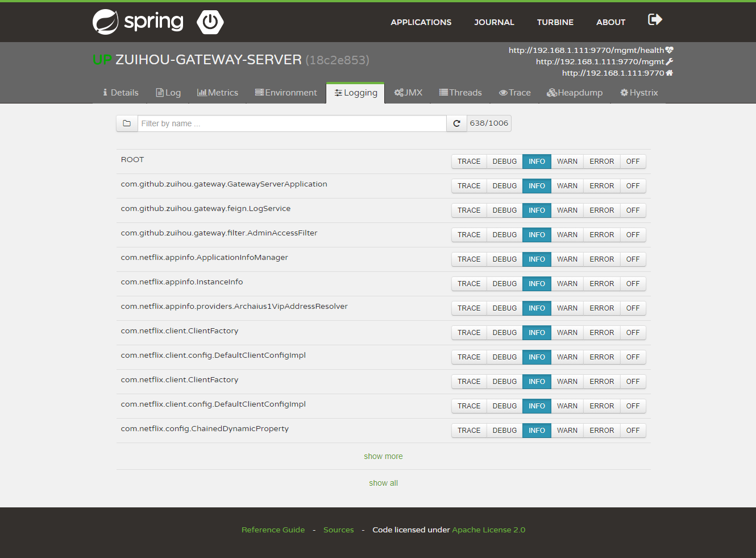
Task: Click the ZUIHOU-GATEWAY-SERVER application title
Action: (x=209, y=60)
